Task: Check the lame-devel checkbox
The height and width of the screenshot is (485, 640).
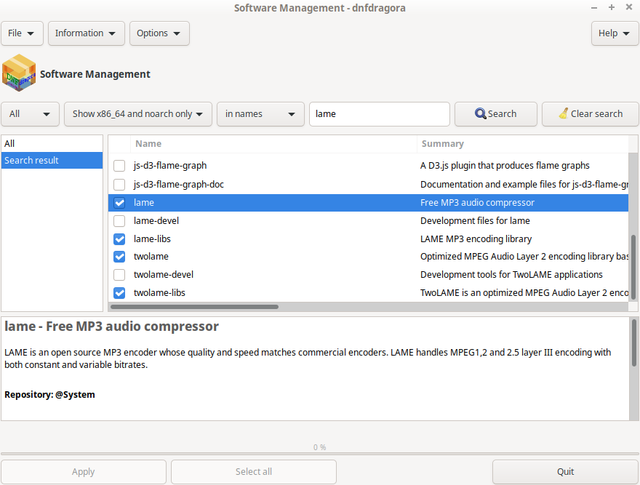Action: point(119,221)
